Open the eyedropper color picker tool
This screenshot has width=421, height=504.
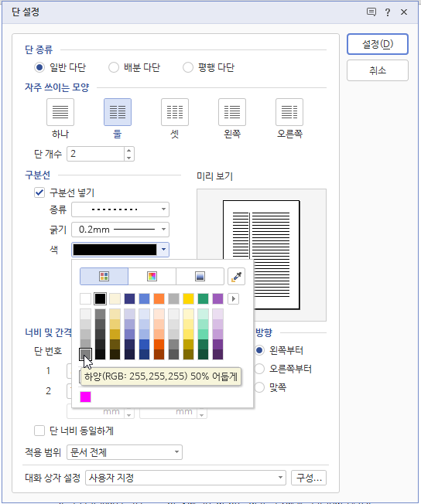(x=236, y=277)
